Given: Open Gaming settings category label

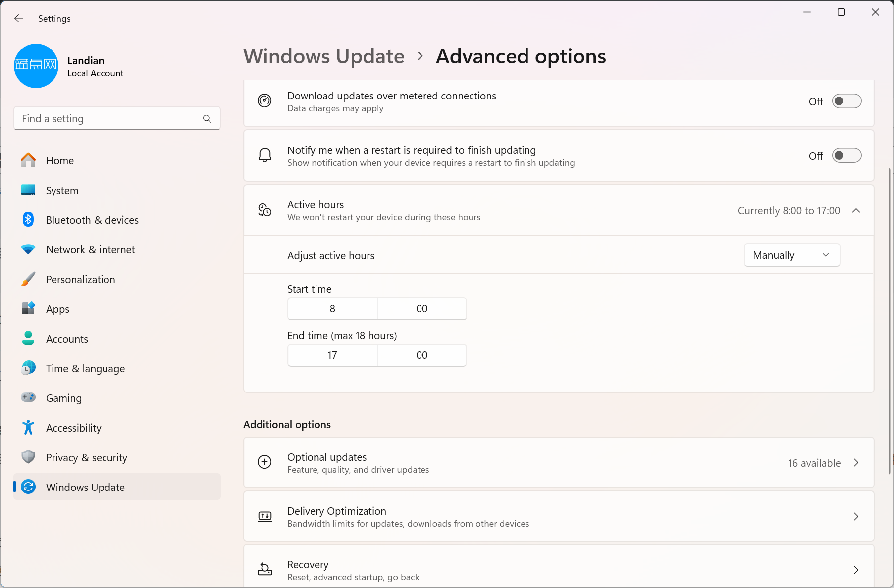Looking at the screenshot, I should click(x=64, y=398).
